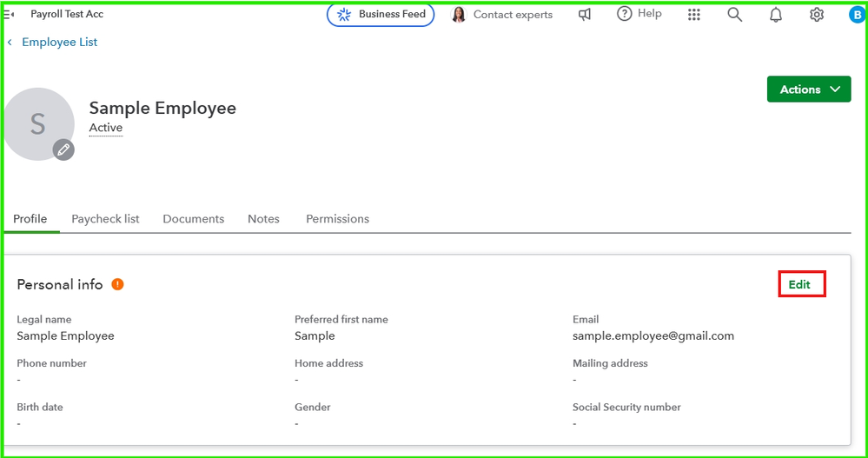
Task: Open the apps grid icon
Action: pos(693,15)
